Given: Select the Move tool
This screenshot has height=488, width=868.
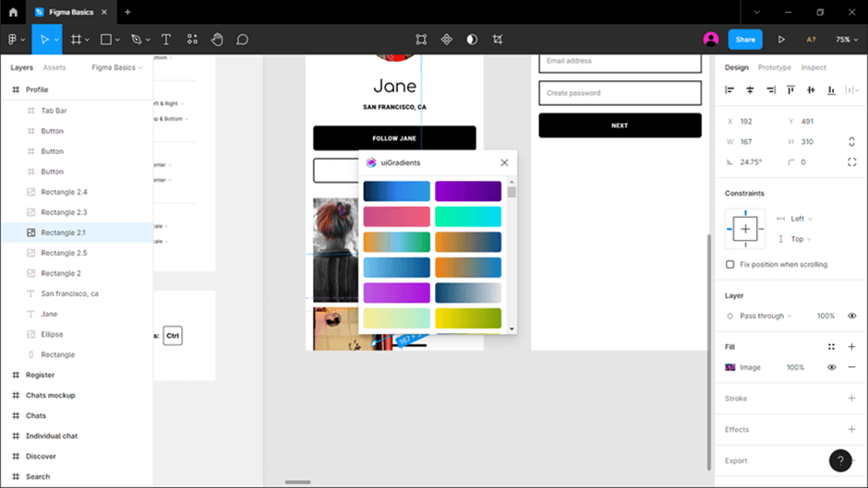Looking at the screenshot, I should pyautogui.click(x=44, y=40).
